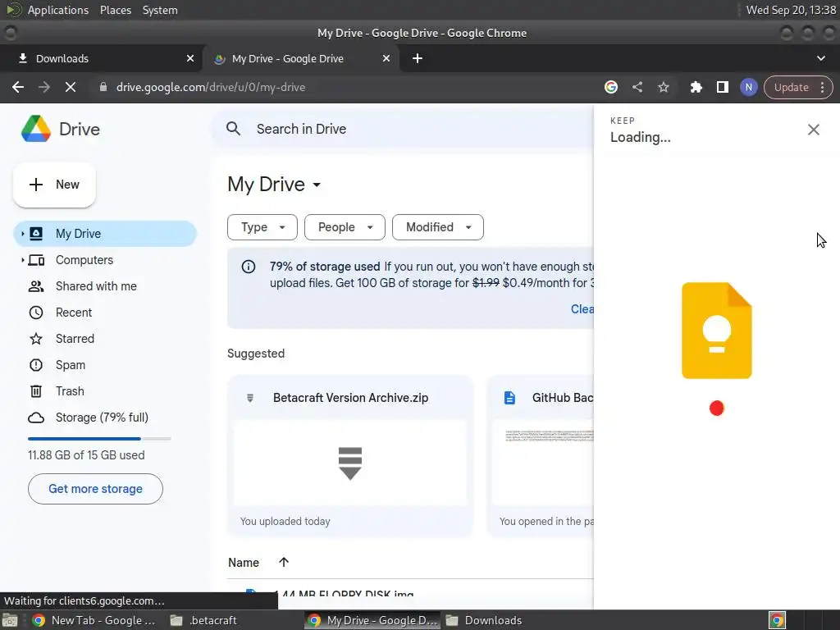The image size is (840, 630).
Task: Open a new browser tab
Action: 418,58
